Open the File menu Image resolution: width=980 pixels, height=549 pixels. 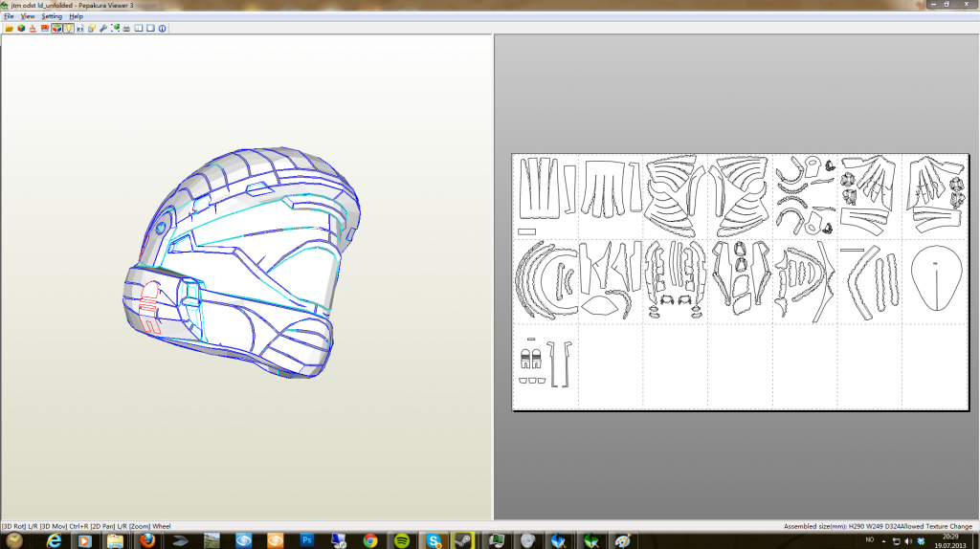click(9, 16)
